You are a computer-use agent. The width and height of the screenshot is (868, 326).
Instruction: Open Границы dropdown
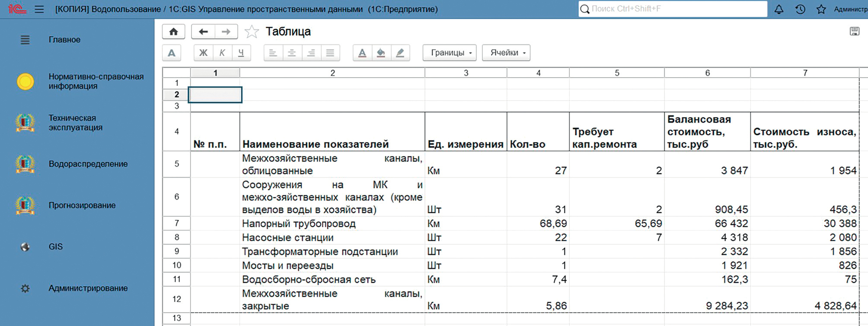coord(450,53)
